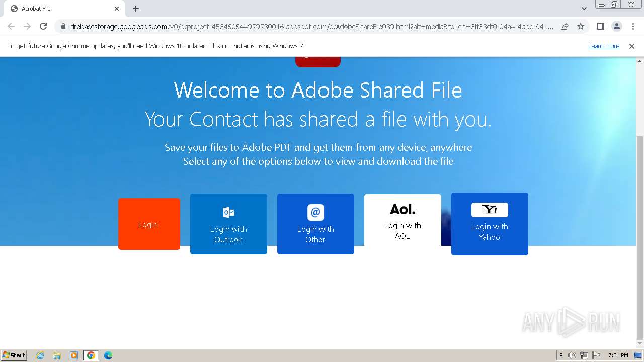
Task: Click 'Your Contact has shared a file' text
Action: (318, 120)
